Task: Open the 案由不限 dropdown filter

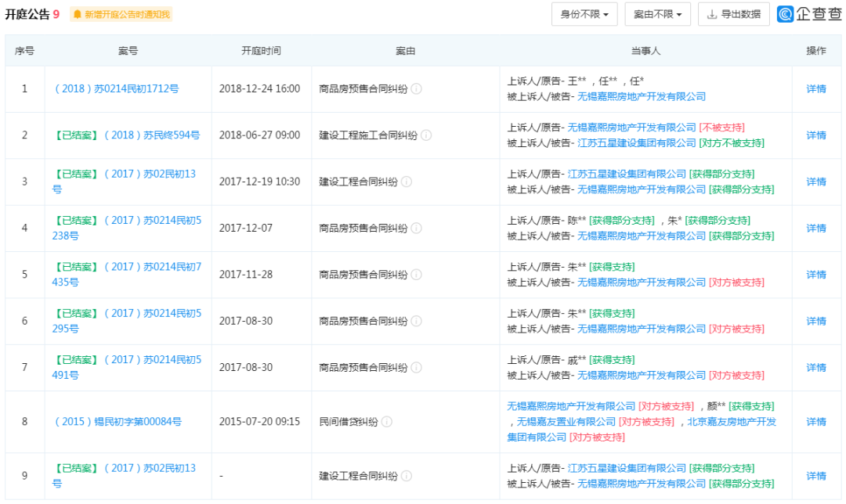Action: [658, 14]
